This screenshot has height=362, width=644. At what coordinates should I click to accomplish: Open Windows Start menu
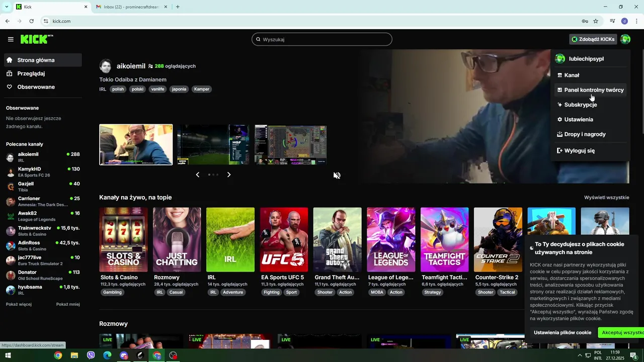[8, 355]
